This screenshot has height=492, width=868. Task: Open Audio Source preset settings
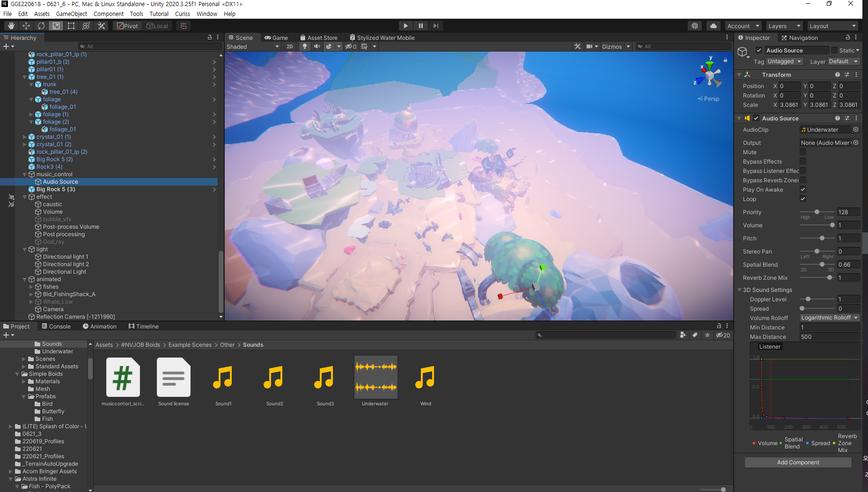tap(847, 118)
